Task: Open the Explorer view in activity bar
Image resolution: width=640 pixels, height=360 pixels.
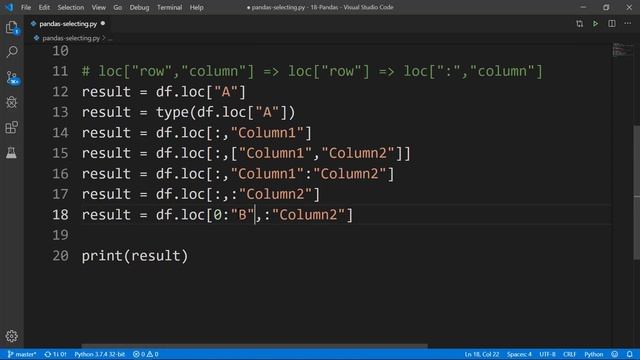Action: (12, 27)
